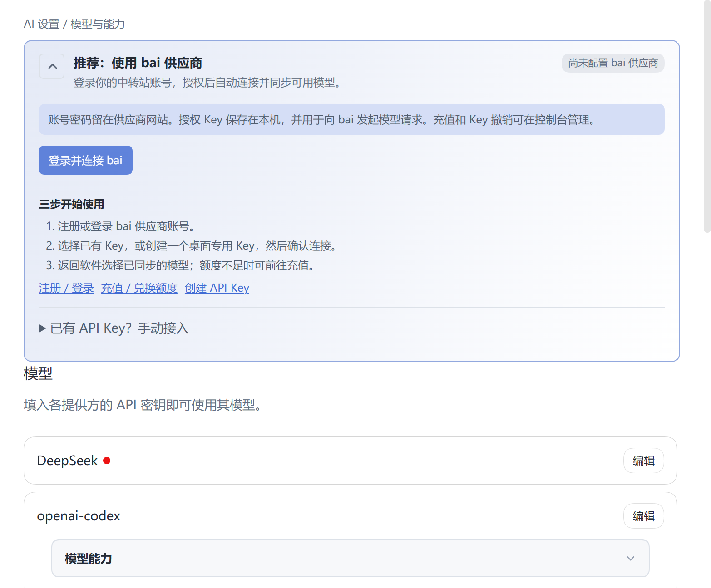Click the red status dot beside DeepSeek
The width and height of the screenshot is (711, 588).
point(107,461)
